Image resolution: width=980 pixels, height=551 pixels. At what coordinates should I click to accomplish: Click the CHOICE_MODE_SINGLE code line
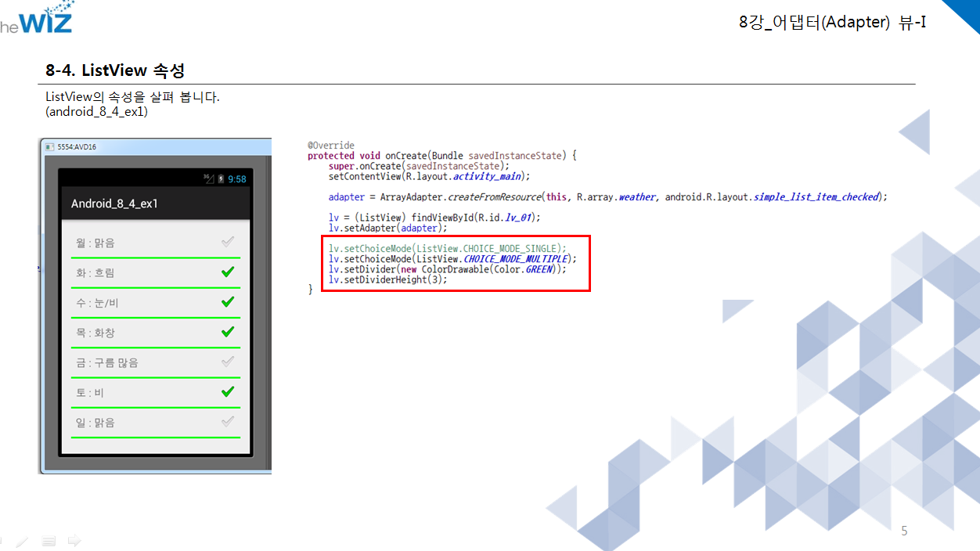[448, 248]
